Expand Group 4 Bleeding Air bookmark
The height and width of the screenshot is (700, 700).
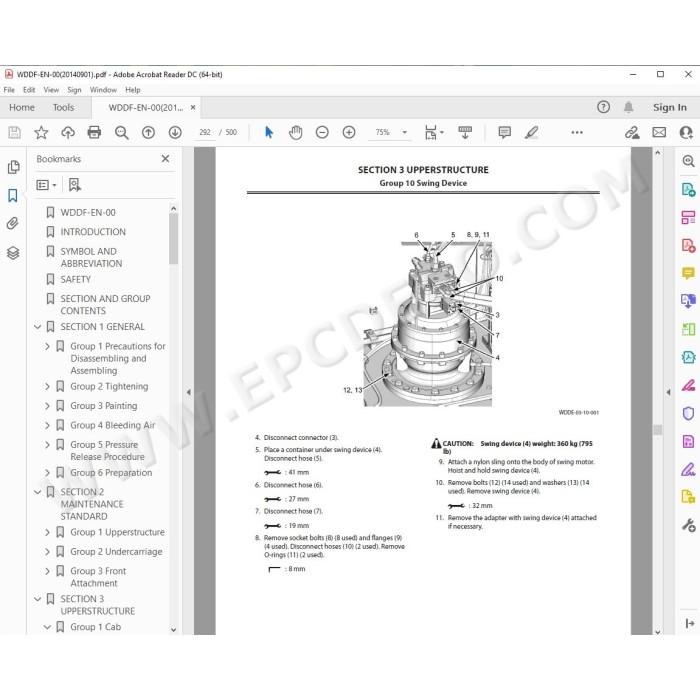pos(47,425)
